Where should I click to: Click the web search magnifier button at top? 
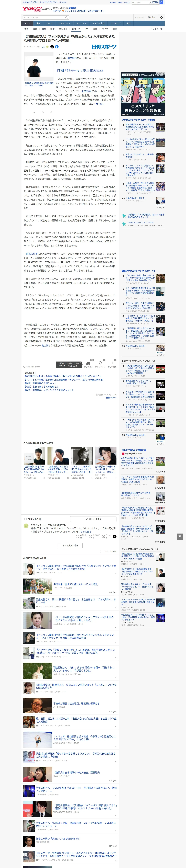tap(161, 2)
